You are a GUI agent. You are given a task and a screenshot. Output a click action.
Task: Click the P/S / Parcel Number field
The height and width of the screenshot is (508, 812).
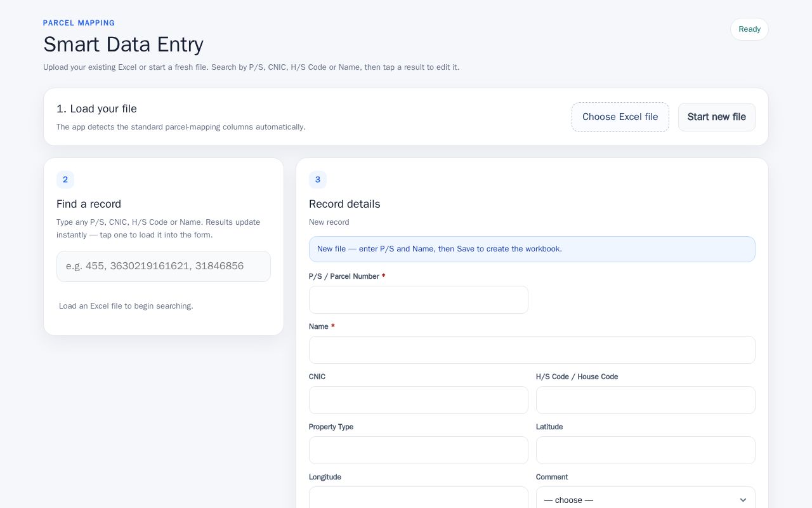coord(419,300)
